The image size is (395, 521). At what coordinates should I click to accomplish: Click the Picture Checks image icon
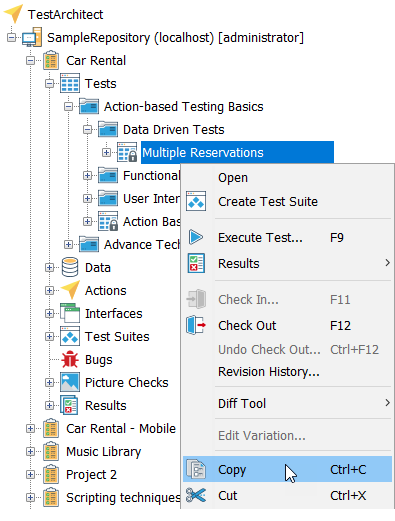(x=70, y=382)
